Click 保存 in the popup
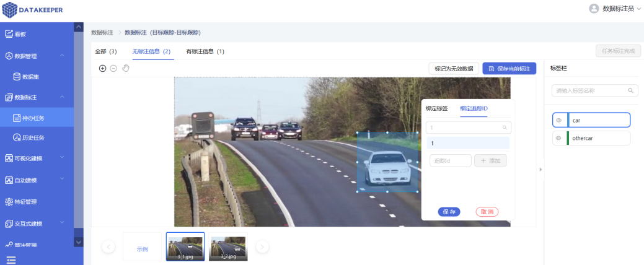The image size is (644, 265). click(x=449, y=212)
